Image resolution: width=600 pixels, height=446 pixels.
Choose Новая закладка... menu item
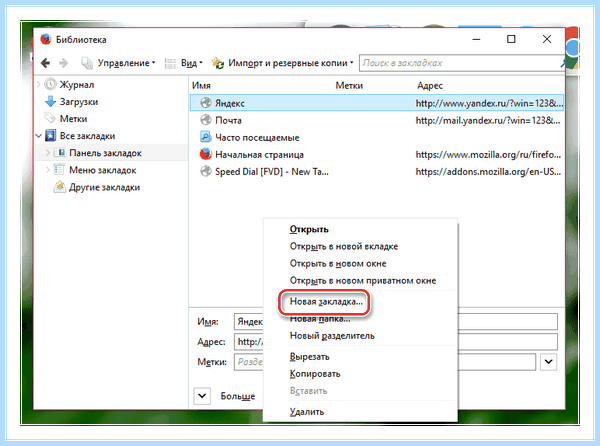click(x=326, y=301)
